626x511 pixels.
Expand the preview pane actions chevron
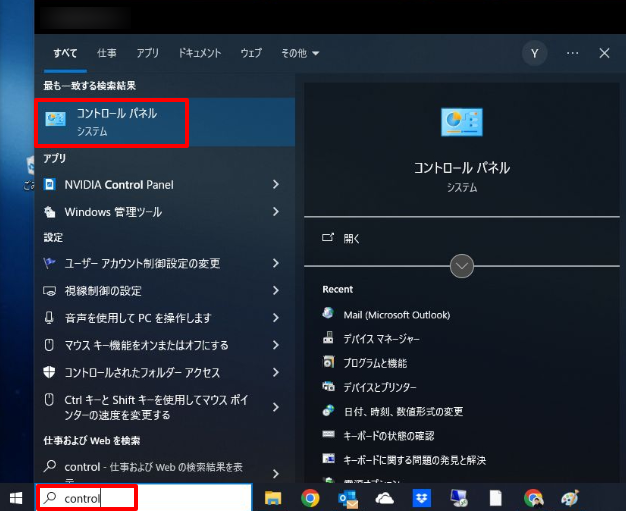point(462,266)
